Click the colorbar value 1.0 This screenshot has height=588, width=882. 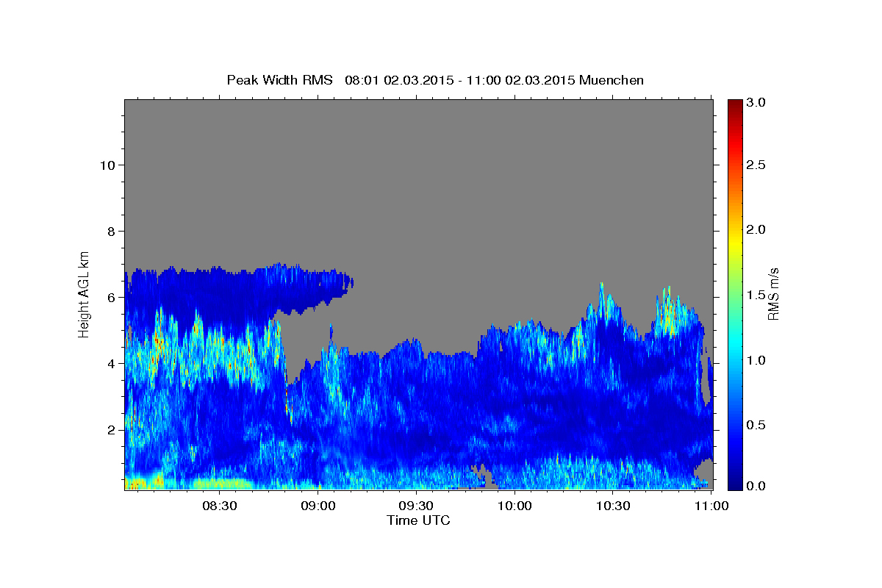tap(757, 360)
